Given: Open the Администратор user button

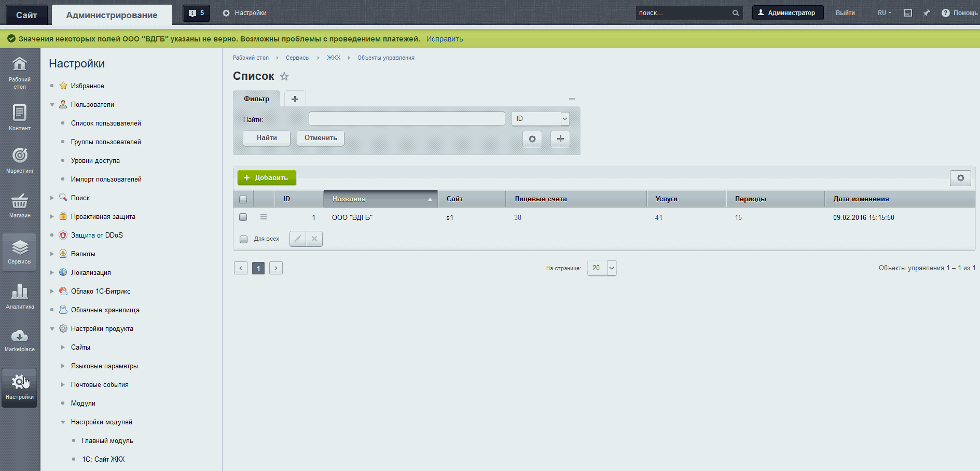Looking at the screenshot, I should coord(788,13).
